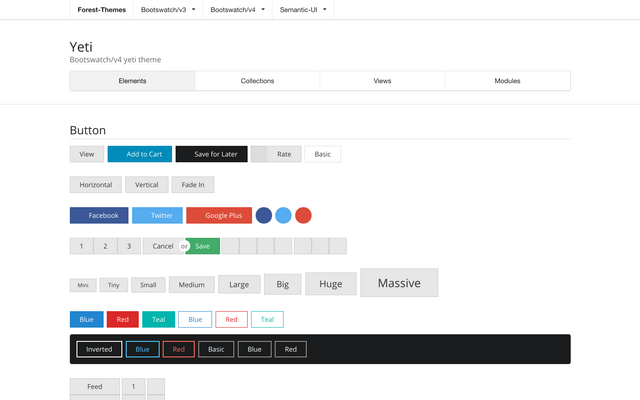Viewport: 640px width, 400px height.
Task: Click the solid teal-filled Teal button
Action: (158, 320)
